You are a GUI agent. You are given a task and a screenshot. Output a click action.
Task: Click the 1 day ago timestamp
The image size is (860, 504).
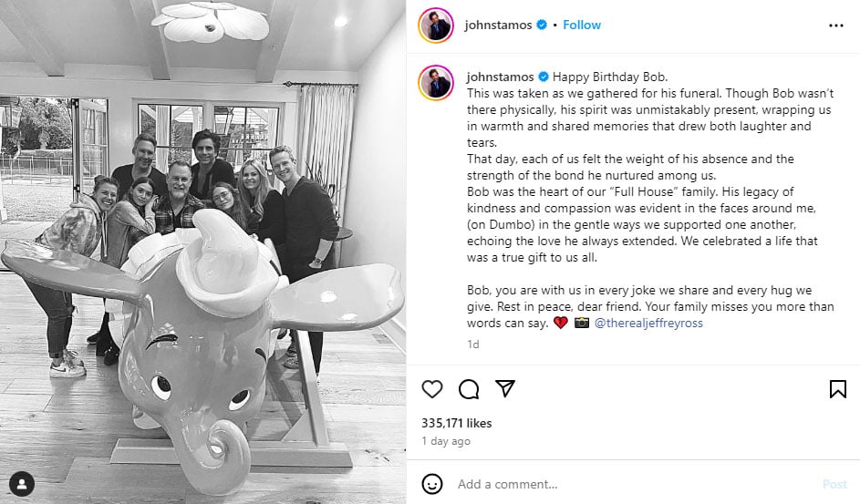[x=446, y=441]
